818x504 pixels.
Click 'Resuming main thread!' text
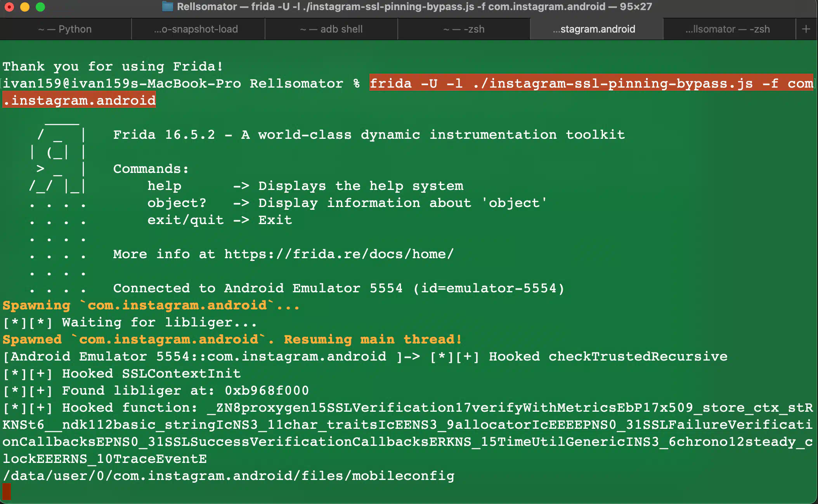coord(373,339)
